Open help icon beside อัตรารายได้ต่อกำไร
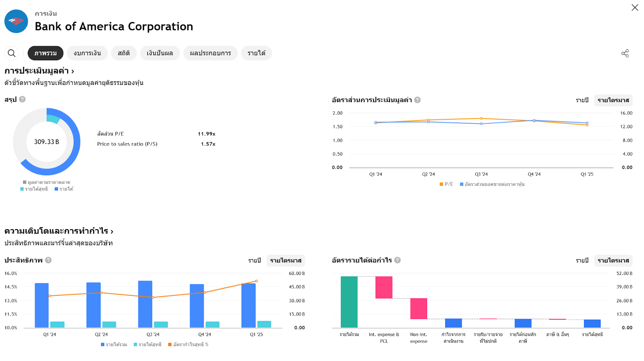This screenshot has height=361, width=644. tap(398, 260)
